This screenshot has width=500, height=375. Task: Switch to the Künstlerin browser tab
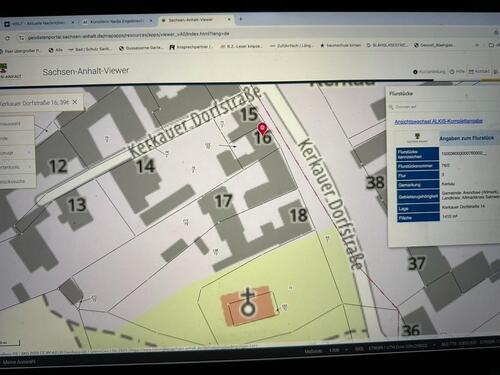point(117,21)
